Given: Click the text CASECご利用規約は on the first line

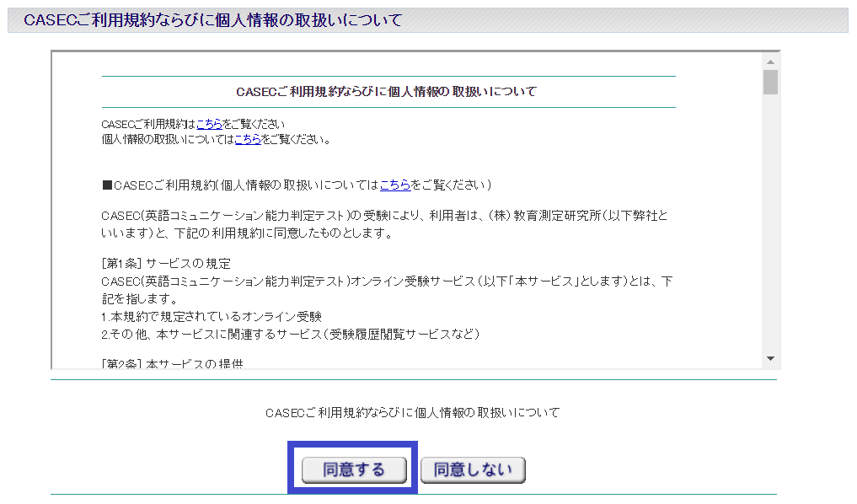Looking at the screenshot, I should point(147,125).
